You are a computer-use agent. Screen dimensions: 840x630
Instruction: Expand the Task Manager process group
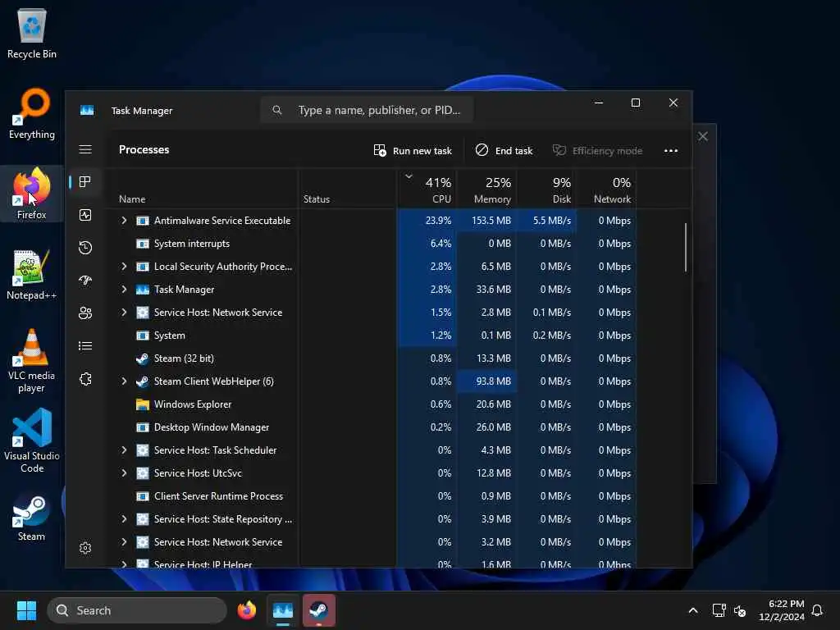tap(124, 290)
